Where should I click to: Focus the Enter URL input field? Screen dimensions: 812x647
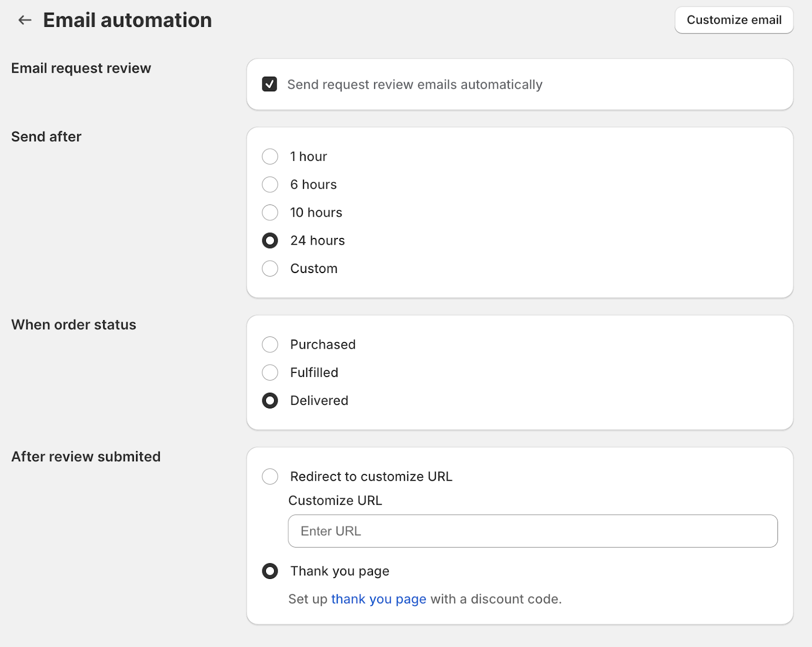[x=533, y=531]
